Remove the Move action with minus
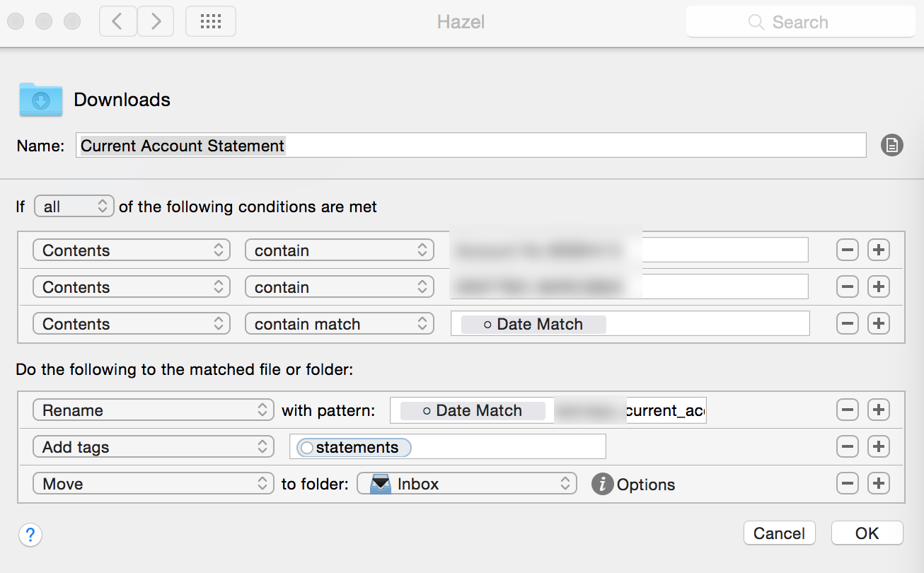The image size is (924, 573). click(848, 483)
